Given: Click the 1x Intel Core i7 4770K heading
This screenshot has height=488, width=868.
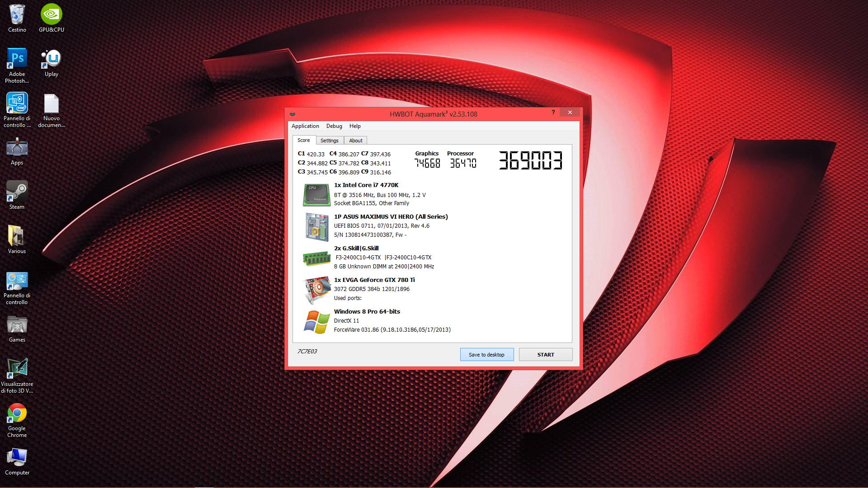Looking at the screenshot, I should [x=366, y=185].
